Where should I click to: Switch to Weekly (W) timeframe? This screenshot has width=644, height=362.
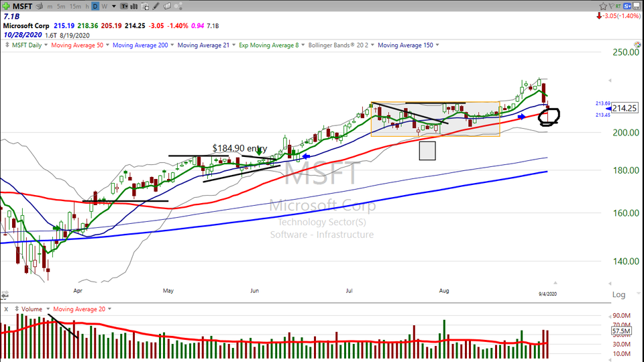(x=105, y=6)
